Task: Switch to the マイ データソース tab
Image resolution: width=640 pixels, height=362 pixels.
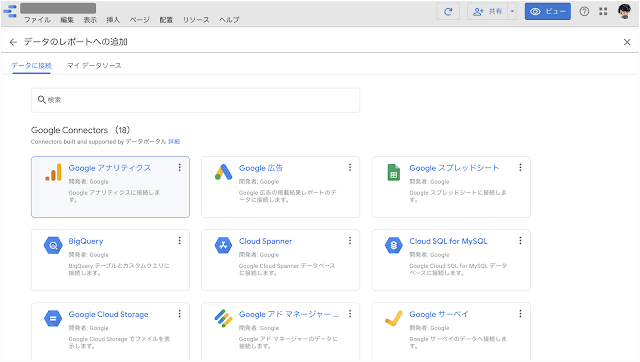Action: [94, 66]
